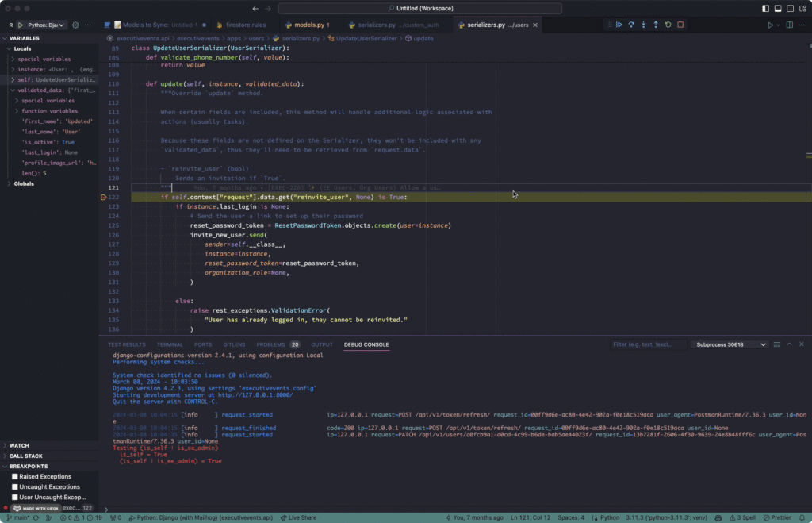This screenshot has width=812, height=523.
Task: Toggle the User Uncaught Exceptions checkbox
Action: [x=13, y=497]
